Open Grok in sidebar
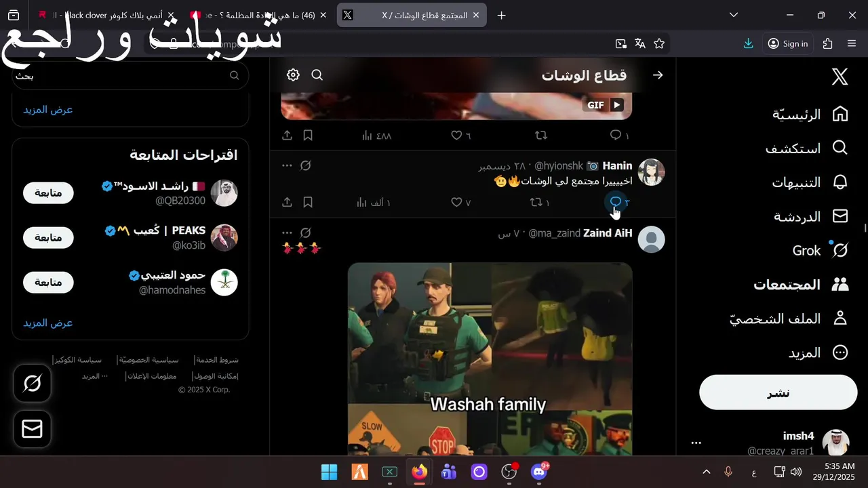Viewport: 868px width, 488px height. click(821, 251)
